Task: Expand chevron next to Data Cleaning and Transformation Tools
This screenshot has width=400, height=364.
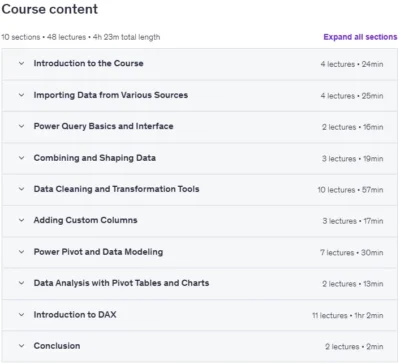Action: click(x=21, y=189)
